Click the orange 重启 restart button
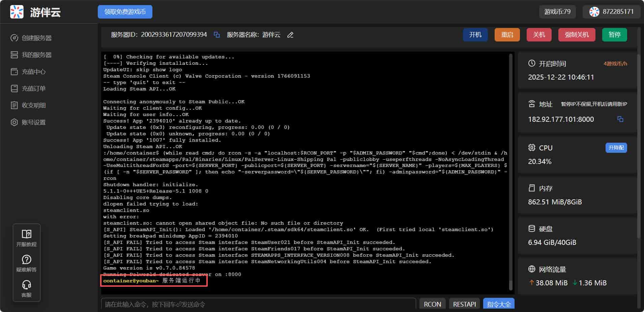644x312 pixels. 507,35
